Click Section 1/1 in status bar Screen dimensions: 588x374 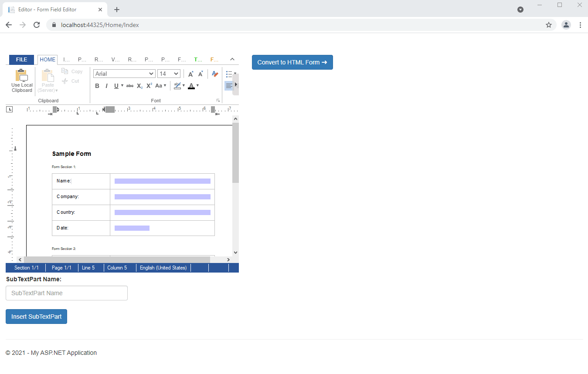26,268
